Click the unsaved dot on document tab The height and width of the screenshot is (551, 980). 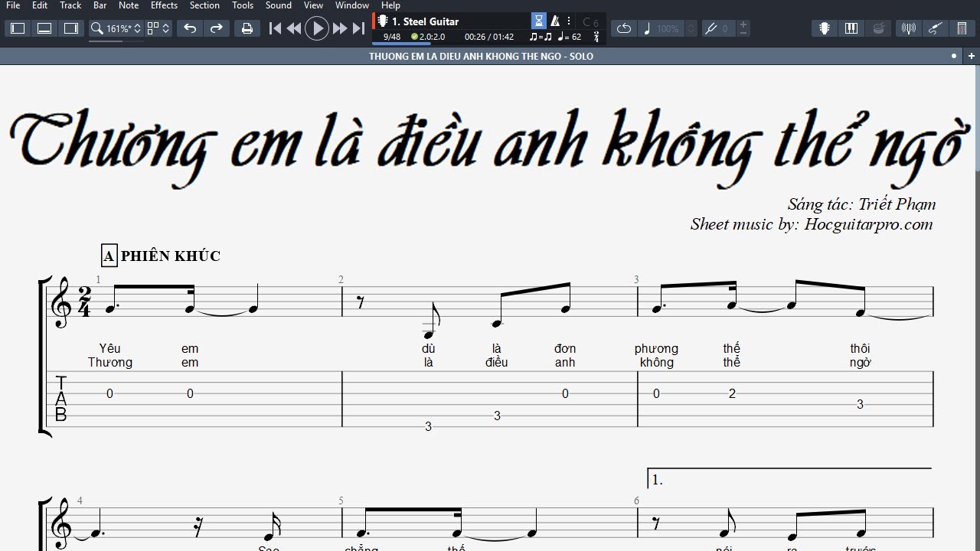pyautogui.click(x=954, y=56)
